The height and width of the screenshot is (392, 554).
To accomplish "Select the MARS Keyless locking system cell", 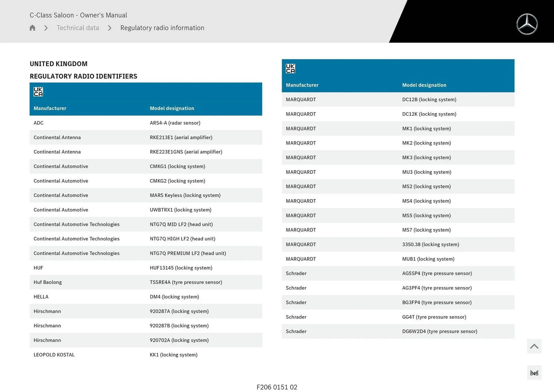I will tap(185, 195).
